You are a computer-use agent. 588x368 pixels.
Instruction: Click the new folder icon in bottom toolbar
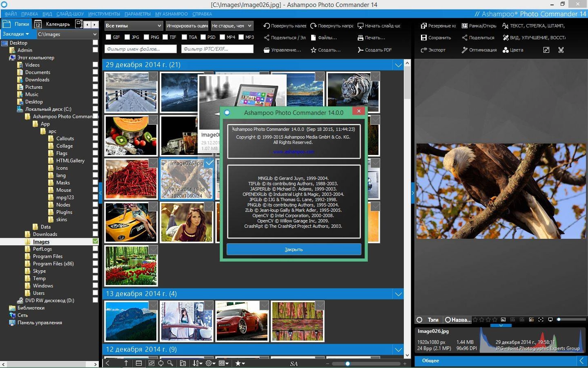183,363
